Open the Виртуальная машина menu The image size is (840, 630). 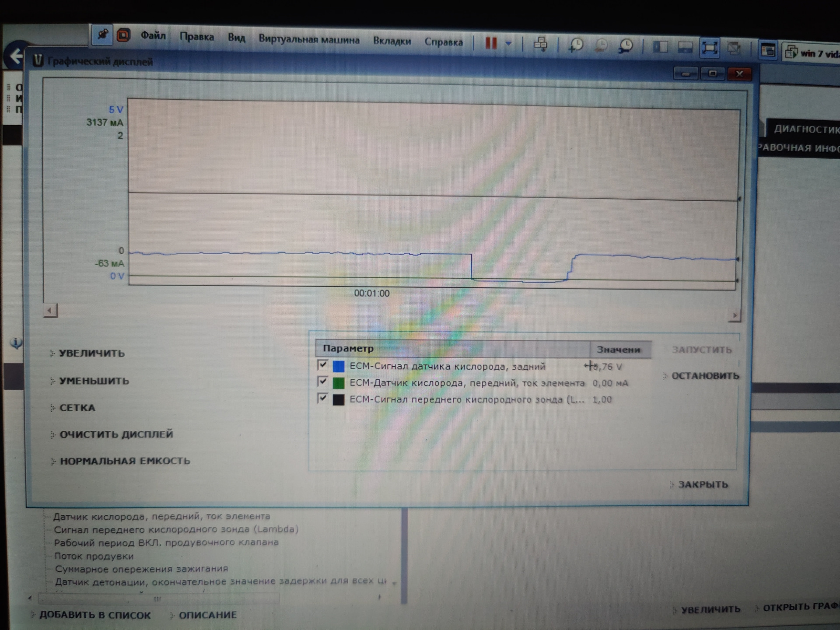click(x=309, y=39)
